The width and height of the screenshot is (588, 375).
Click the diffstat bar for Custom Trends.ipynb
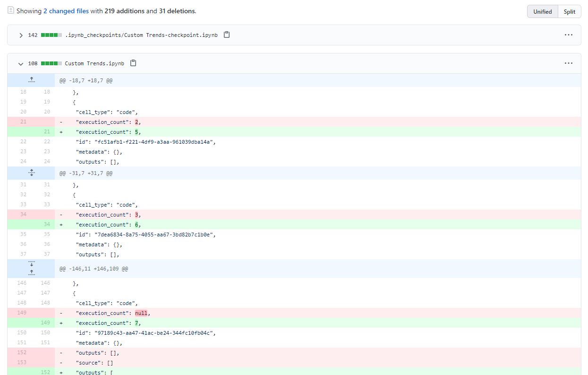51,63
